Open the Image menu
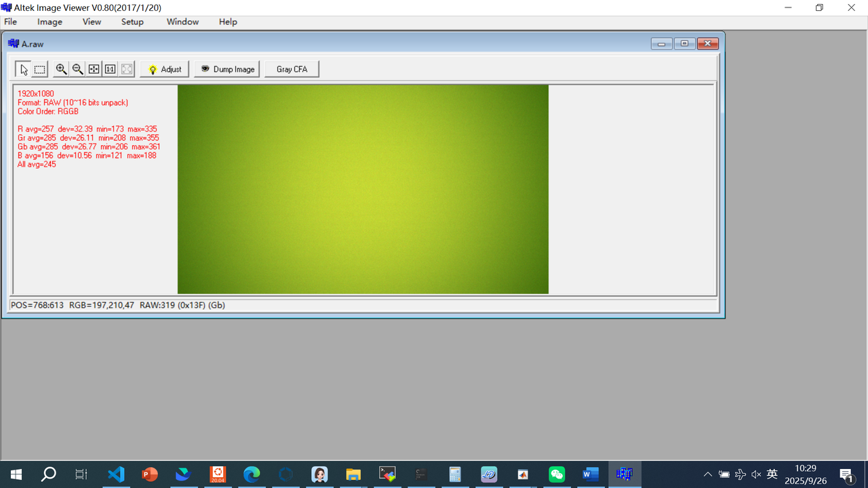The height and width of the screenshot is (488, 868). [50, 22]
